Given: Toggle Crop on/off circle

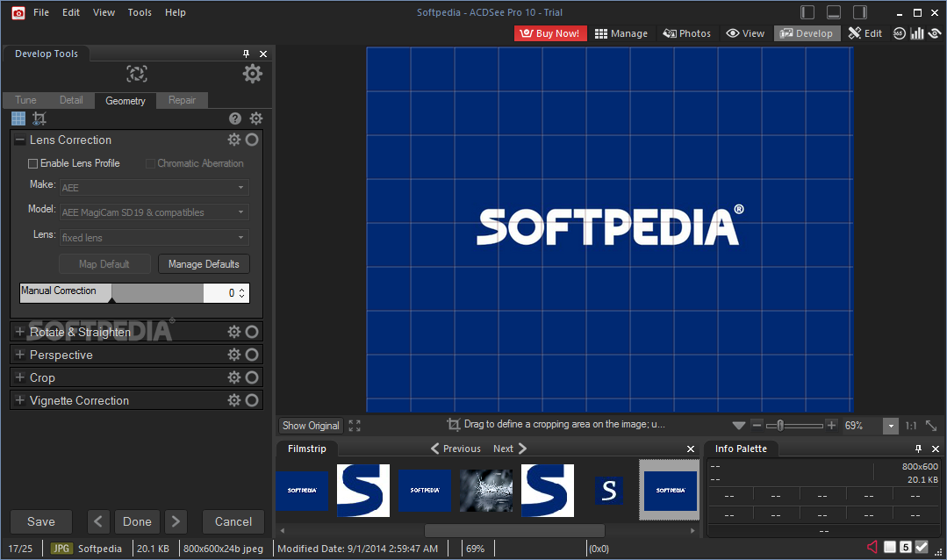Looking at the screenshot, I should tap(252, 377).
